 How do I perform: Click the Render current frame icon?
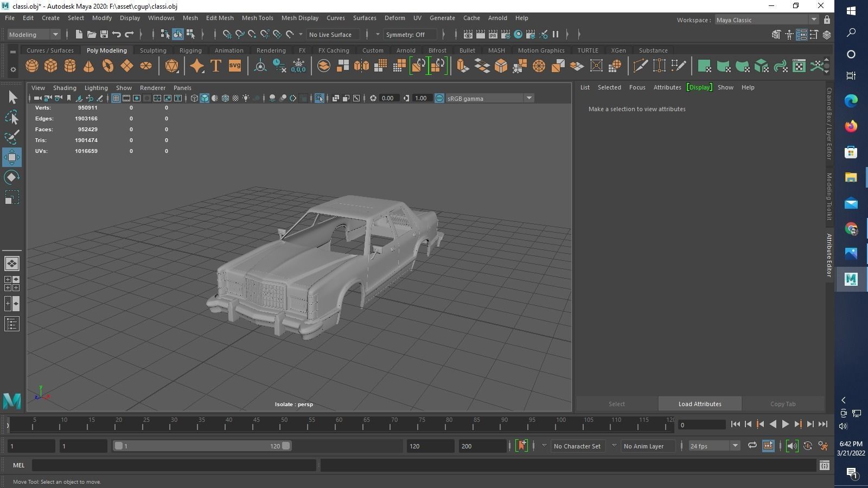[x=480, y=34]
